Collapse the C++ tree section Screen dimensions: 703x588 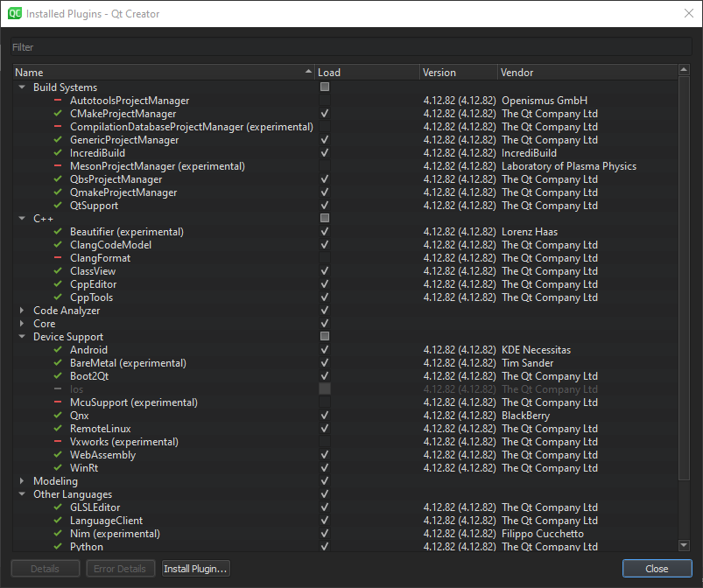[x=21, y=219]
